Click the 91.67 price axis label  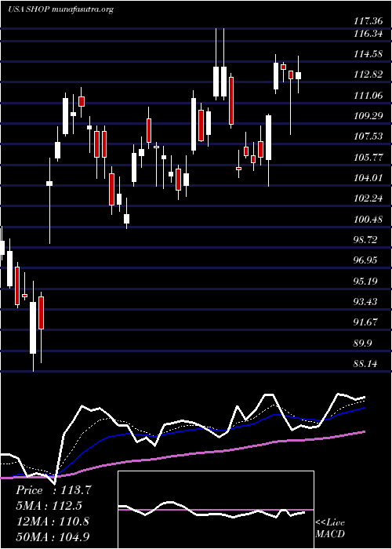tap(367, 322)
